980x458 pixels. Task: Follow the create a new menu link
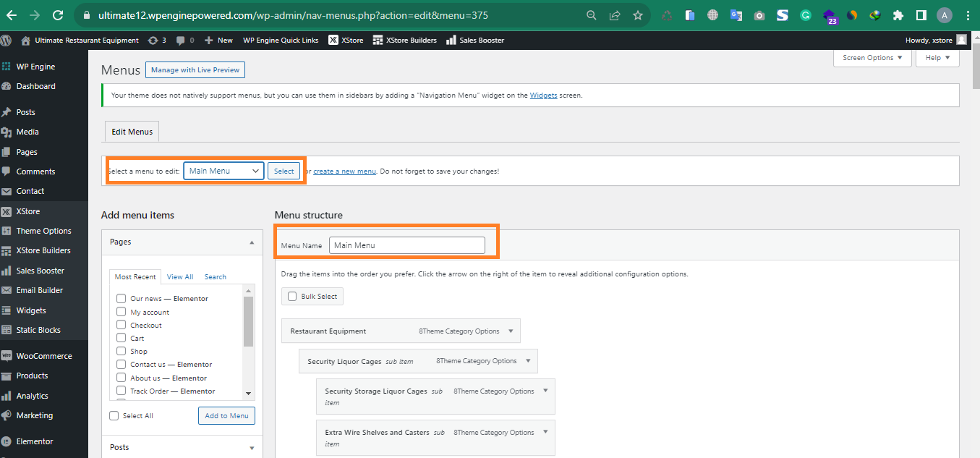(344, 171)
